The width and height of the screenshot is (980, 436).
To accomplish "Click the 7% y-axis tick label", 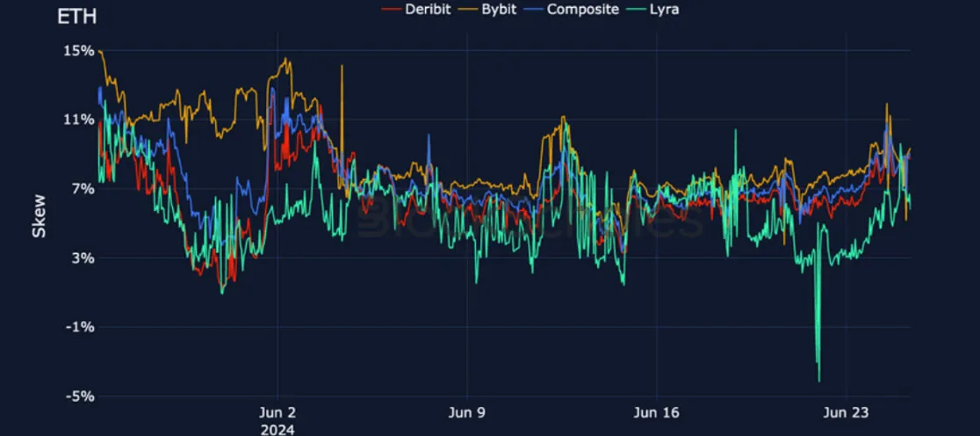I will click(85, 188).
